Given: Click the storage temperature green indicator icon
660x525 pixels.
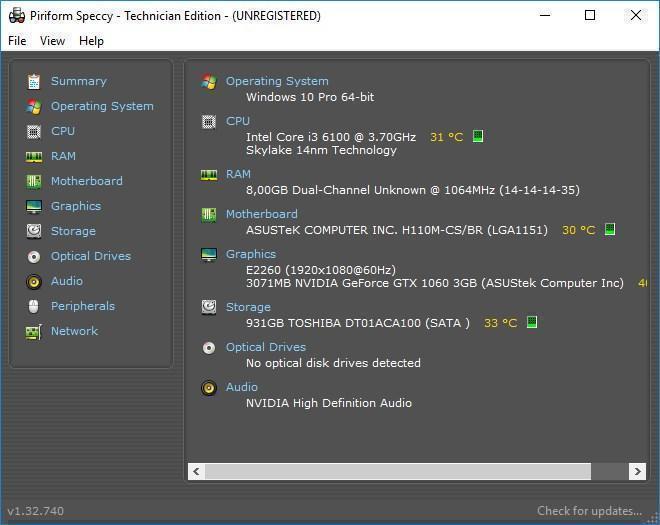Looking at the screenshot, I should click(x=532, y=322).
